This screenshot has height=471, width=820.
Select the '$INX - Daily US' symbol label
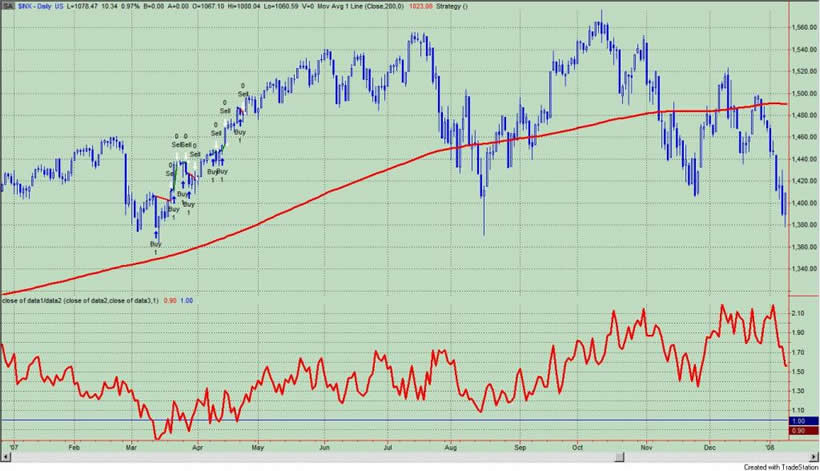(x=41, y=6)
